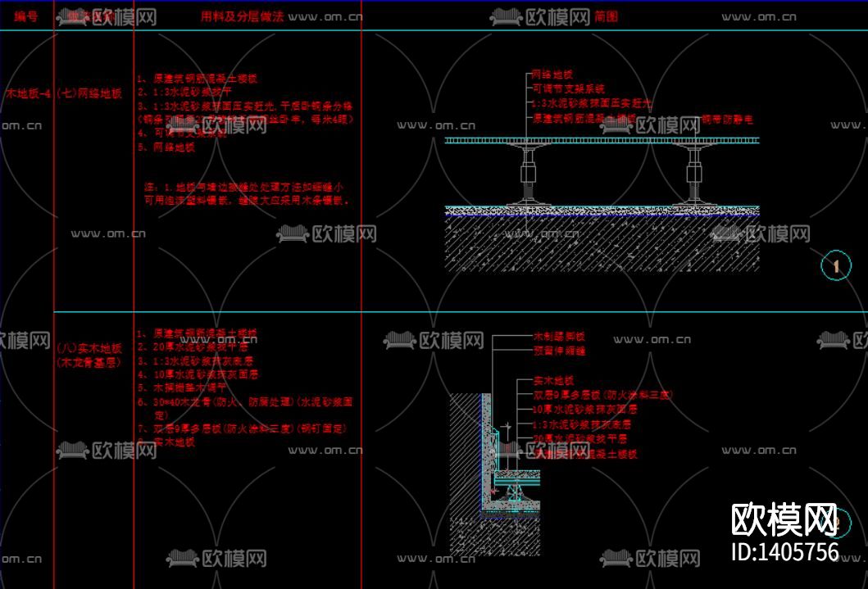Screen dimensions: 868x589
Task: Open the www.om.cn link at top right
Action: pos(757,15)
